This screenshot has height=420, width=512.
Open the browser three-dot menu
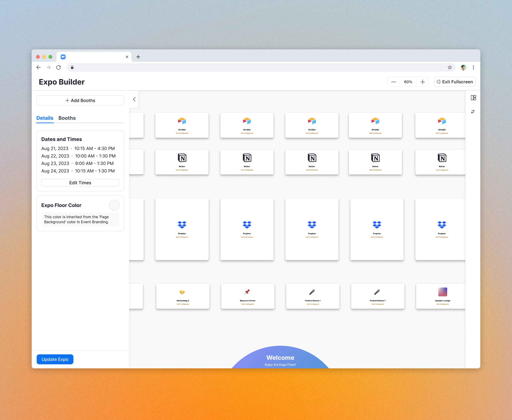click(x=473, y=68)
